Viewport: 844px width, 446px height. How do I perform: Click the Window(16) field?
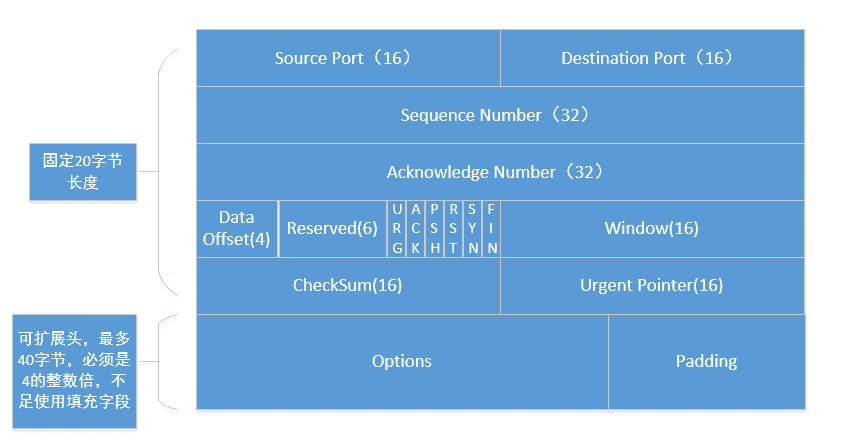(652, 229)
